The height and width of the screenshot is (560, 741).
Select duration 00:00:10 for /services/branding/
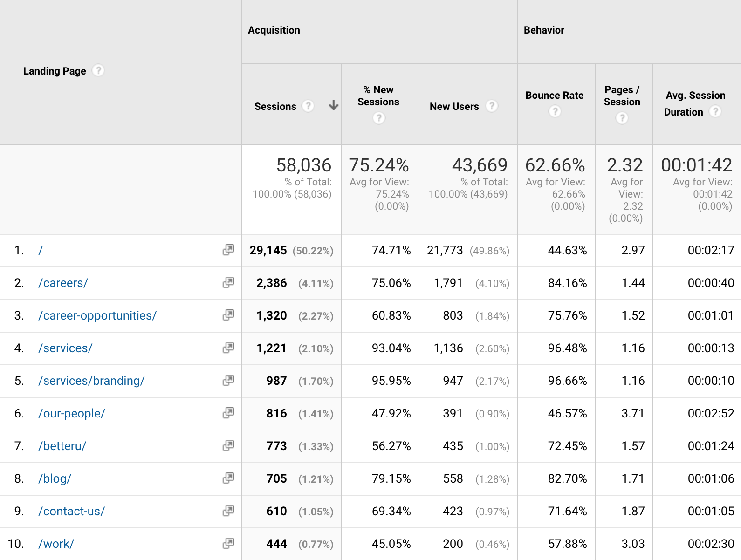pos(711,381)
